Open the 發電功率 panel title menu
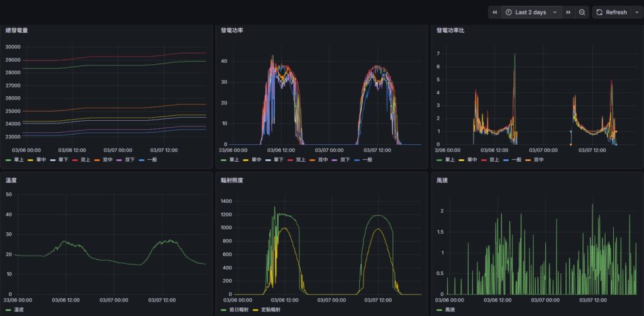Screen dimensions: 644x316 point(231,30)
